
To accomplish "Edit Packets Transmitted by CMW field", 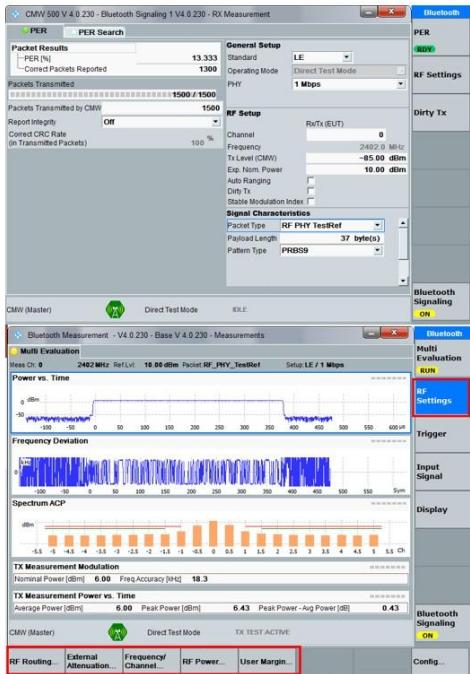I will point(161,108).
